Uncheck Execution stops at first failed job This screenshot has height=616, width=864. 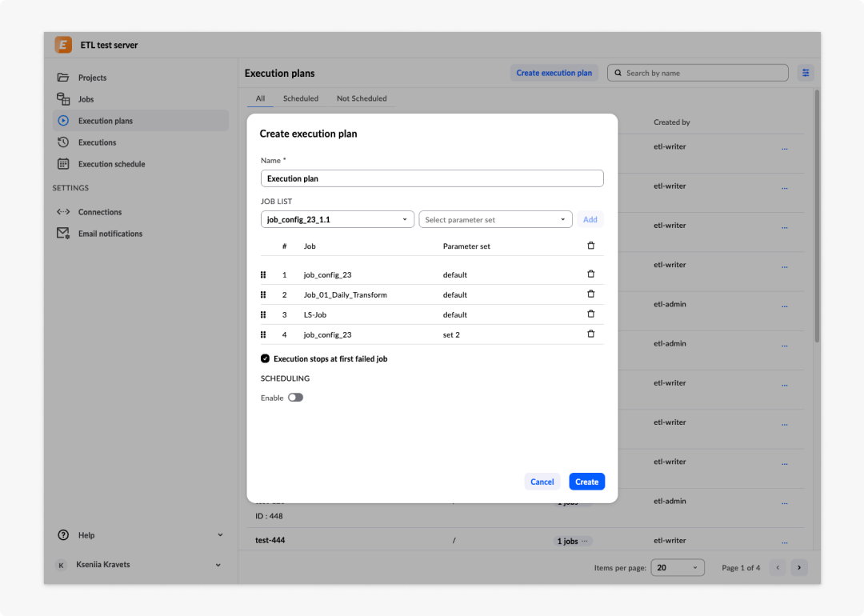tap(265, 358)
